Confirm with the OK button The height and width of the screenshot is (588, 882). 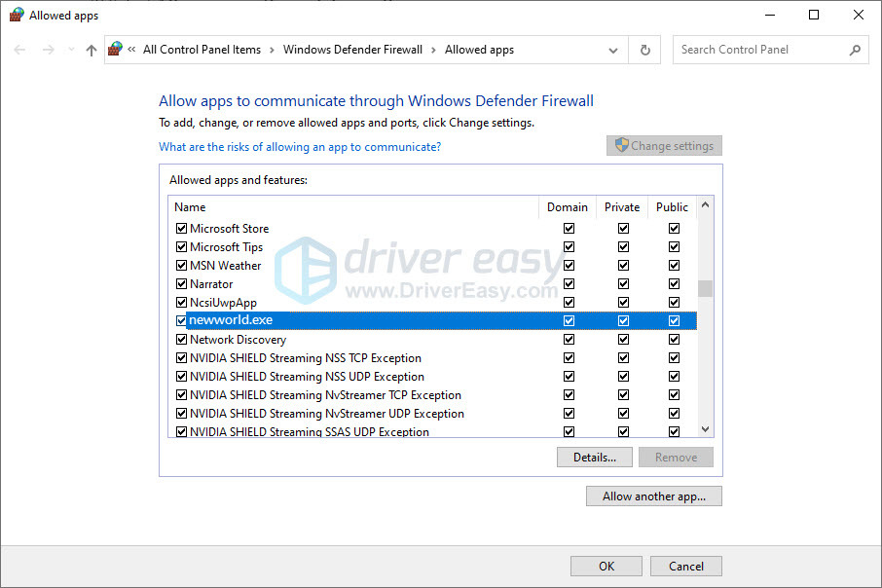606,566
